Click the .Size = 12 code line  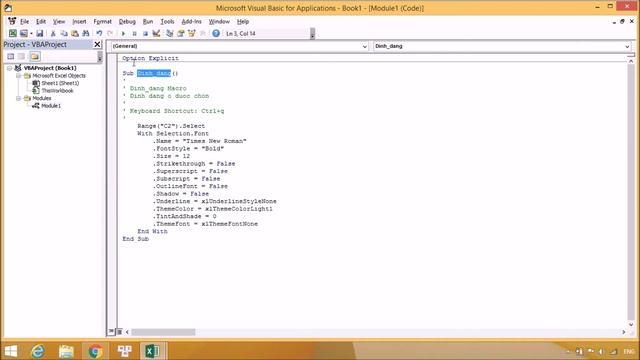point(171,156)
